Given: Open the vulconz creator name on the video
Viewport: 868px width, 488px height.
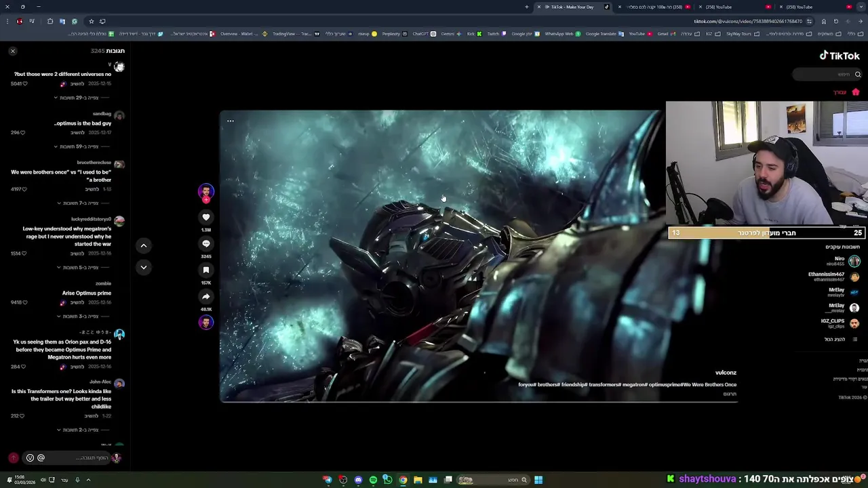Looking at the screenshot, I should coord(726,373).
